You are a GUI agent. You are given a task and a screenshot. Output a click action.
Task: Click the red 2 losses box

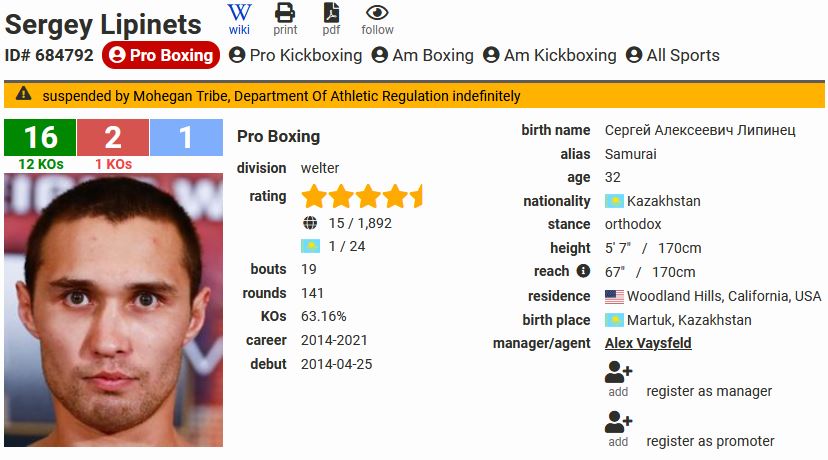pyautogui.click(x=112, y=138)
